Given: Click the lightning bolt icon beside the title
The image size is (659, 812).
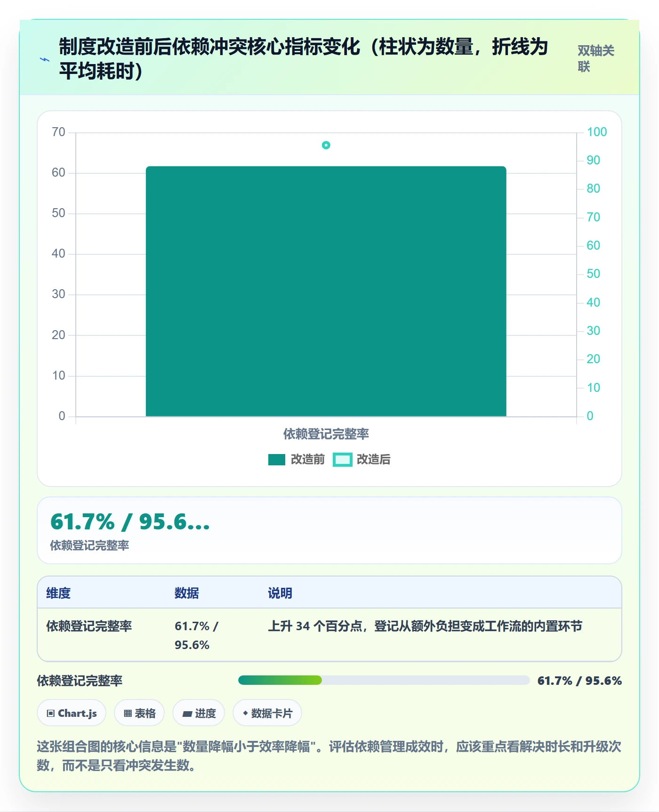Looking at the screenshot, I should [x=45, y=59].
